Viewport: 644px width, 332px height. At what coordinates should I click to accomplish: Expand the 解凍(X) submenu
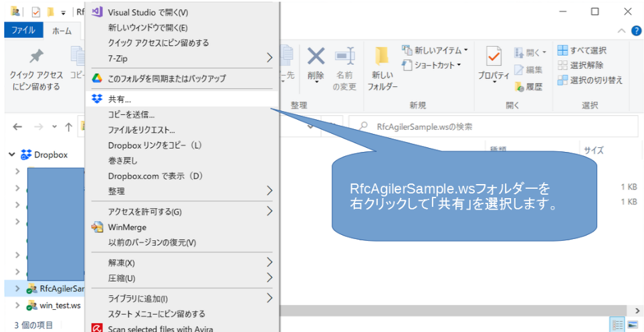[183, 262]
